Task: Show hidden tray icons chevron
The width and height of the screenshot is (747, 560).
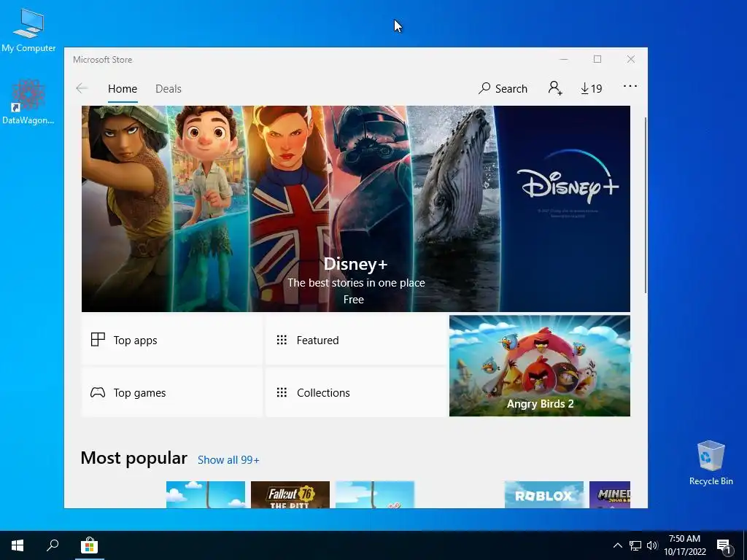Action: [x=617, y=545]
